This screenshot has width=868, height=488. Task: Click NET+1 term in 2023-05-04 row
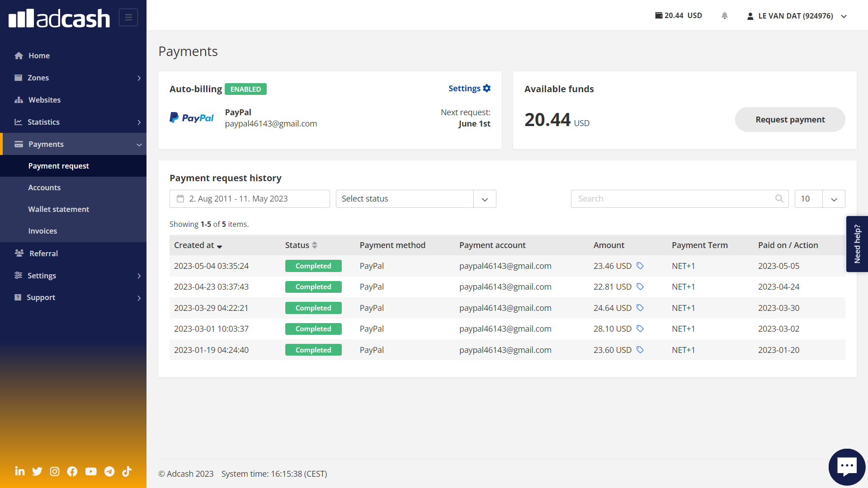683,266
